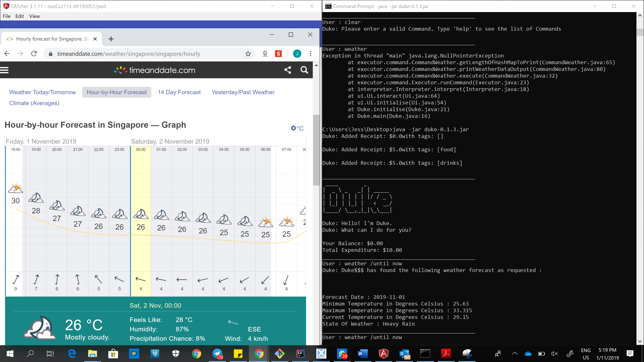Open Weather Today/Tomorrow link
The height and width of the screenshot is (362, 644).
coord(42,92)
